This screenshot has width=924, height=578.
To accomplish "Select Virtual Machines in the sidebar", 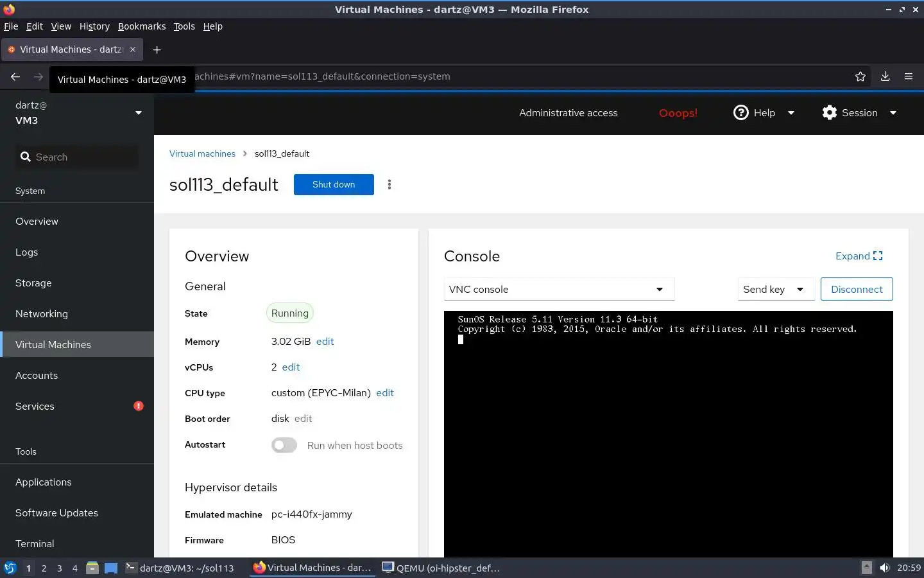I will tap(77, 344).
